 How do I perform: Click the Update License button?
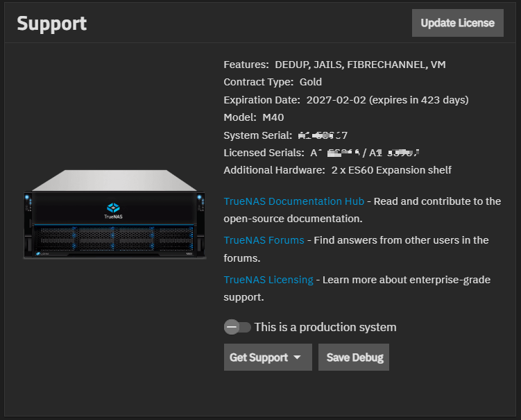click(457, 23)
